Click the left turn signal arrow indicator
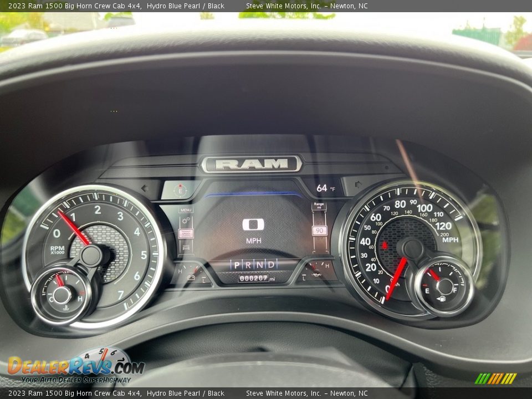 (146, 187)
